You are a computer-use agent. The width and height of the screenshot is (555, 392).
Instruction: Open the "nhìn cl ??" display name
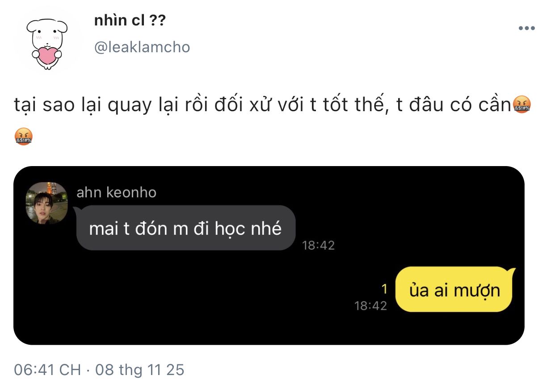[130, 20]
